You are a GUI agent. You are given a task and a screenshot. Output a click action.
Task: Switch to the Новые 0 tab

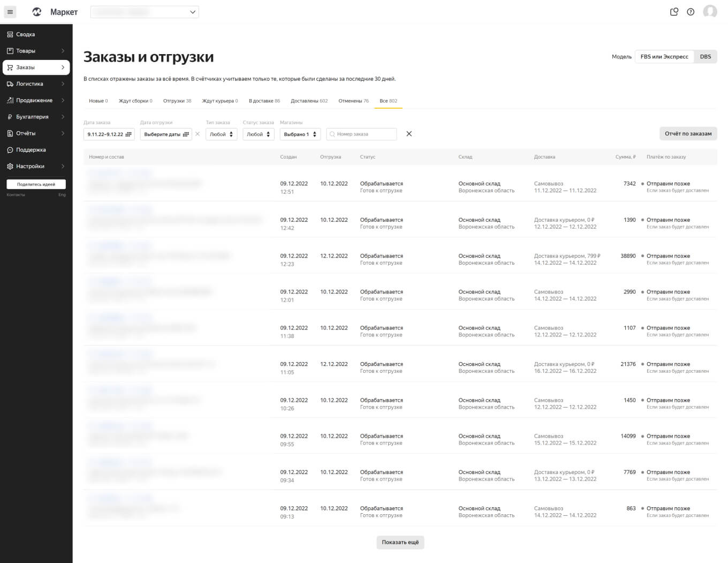(x=98, y=101)
